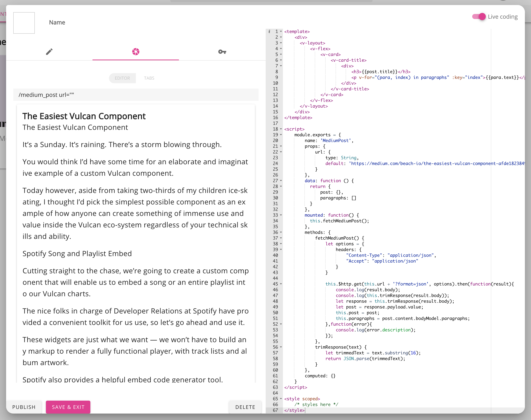This screenshot has height=420, width=531.
Task: Fold the style scoped block on line 65
Action: [x=281, y=399]
